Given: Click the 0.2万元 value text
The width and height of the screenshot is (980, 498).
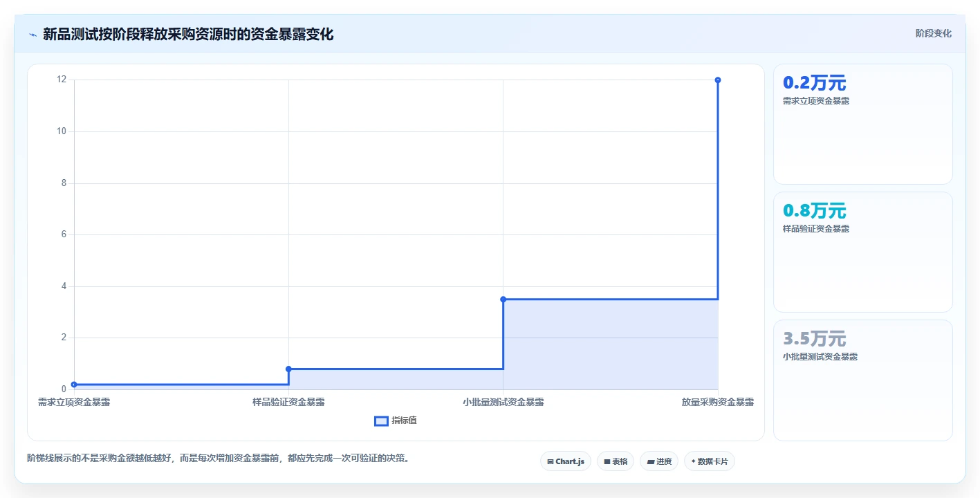Looking at the screenshot, I should (814, 83).
